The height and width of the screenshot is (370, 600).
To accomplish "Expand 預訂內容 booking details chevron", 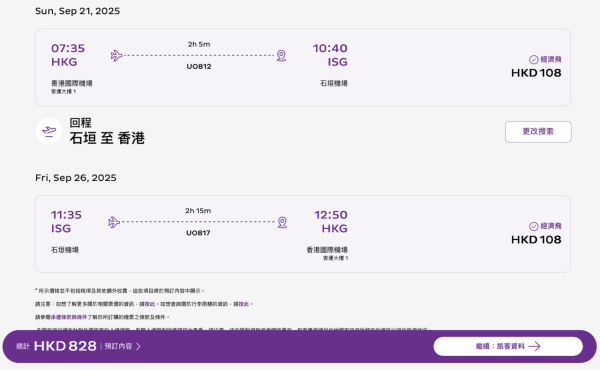I will (x=138, y=346).
